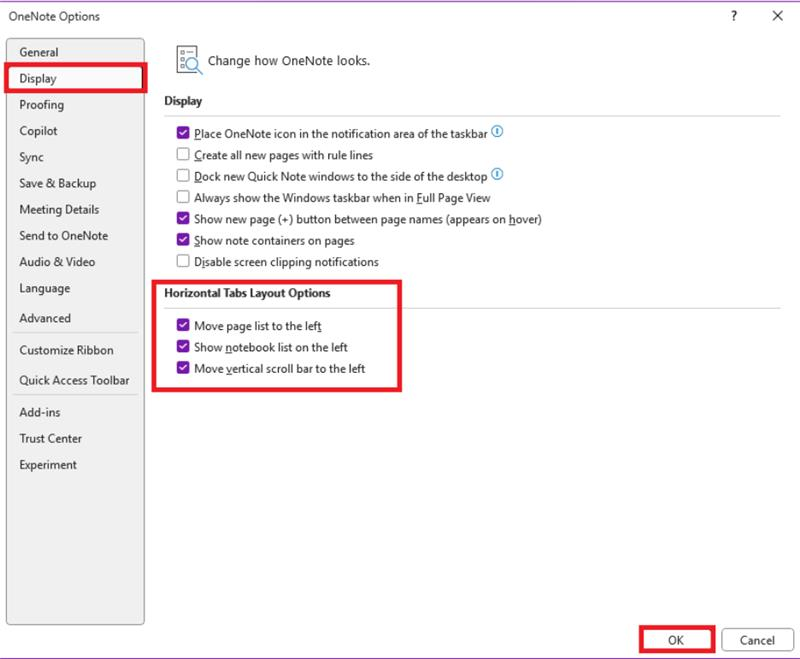
Task: Click the info icon beside Dock Quick Note option
Action: [x=497, y=175]
